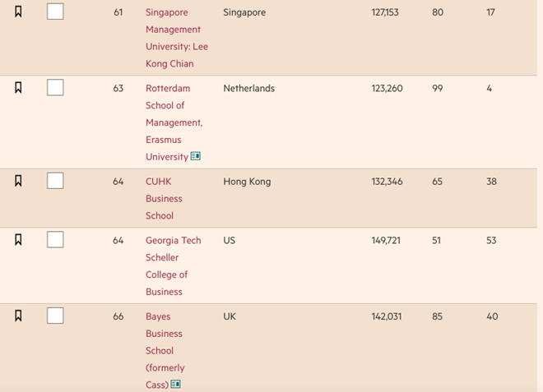Image resolution: width=543 pixels, height=392 pixels.
Task: Bookmark the Bayes Business School row
Action: [18, 316]
